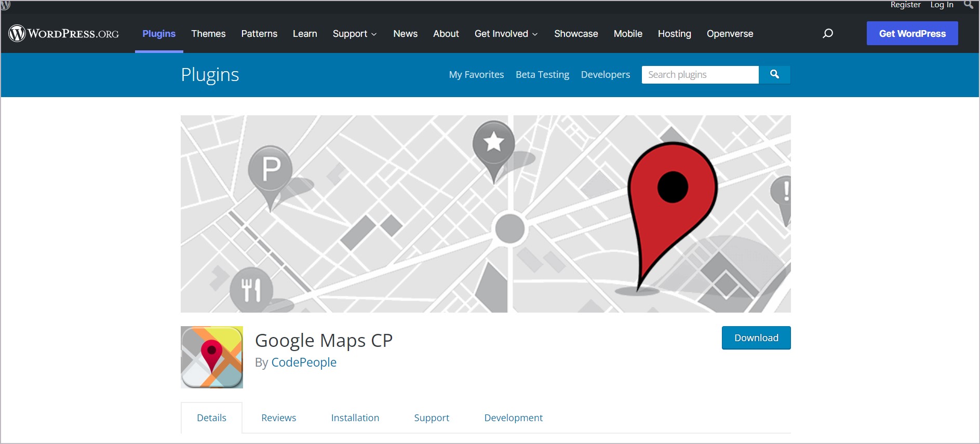The width and height of the screenshot is (980, 444).
Task: Click the WordPress.org logo
Action: [x=64, y=34]
